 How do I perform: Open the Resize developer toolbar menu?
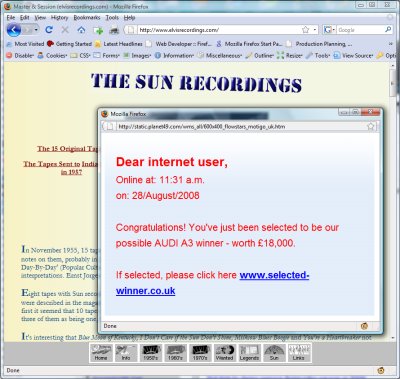pyautogui.click(x=290, y=56)
